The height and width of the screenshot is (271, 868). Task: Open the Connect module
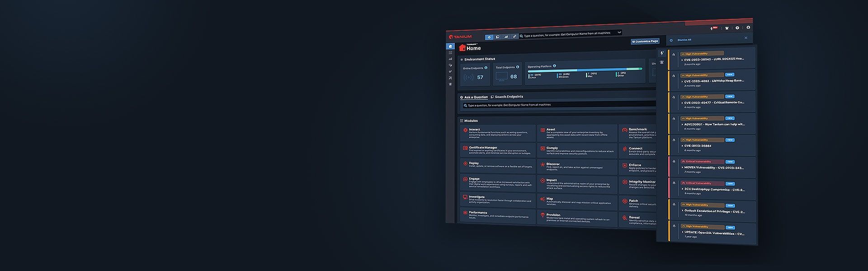(x=638, y=151)
